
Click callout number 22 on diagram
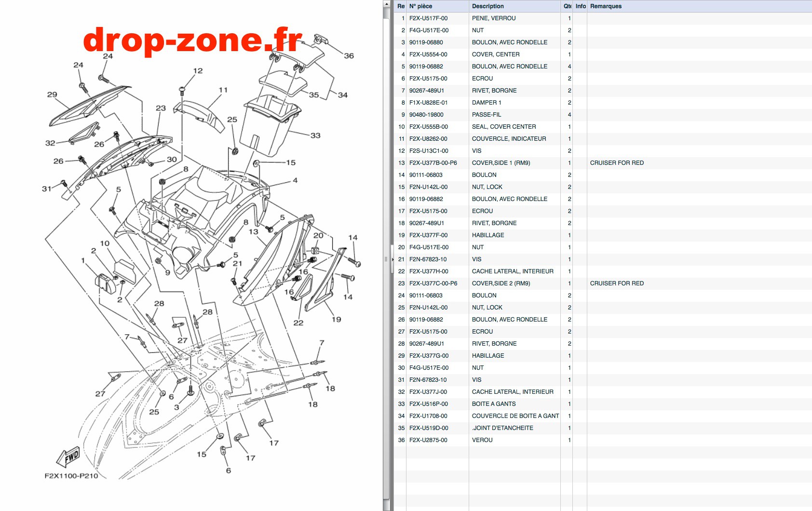(x=298, y=323)
